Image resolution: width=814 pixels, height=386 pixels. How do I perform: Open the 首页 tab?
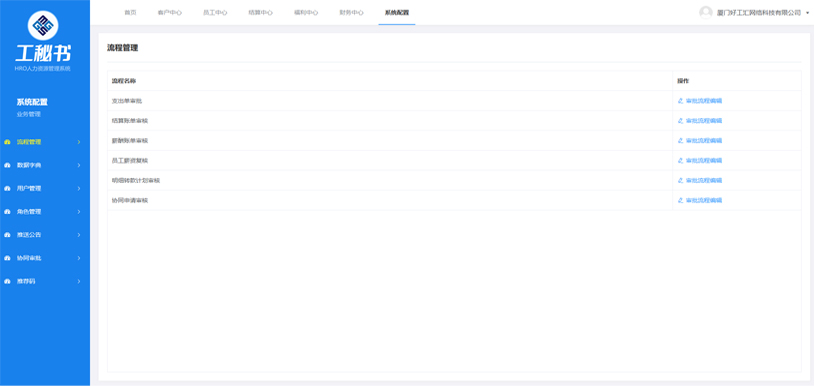click(x=130, y=12)
